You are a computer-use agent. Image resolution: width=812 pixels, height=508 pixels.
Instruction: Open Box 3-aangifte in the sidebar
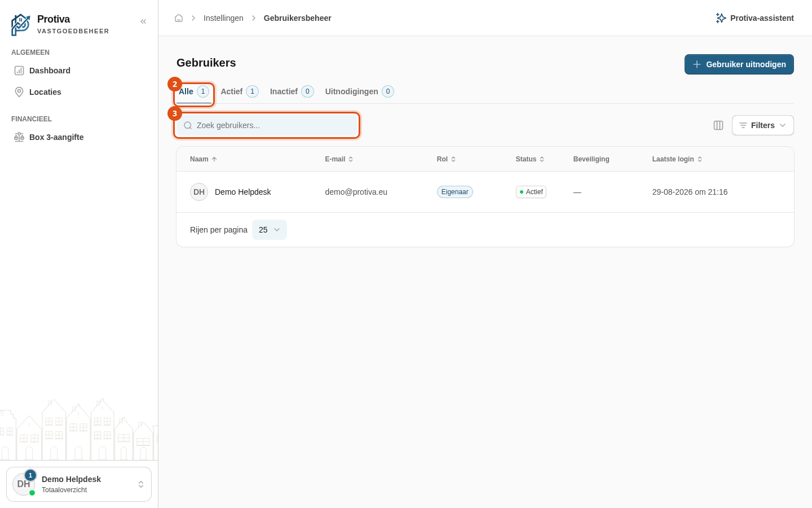(79, 137)
